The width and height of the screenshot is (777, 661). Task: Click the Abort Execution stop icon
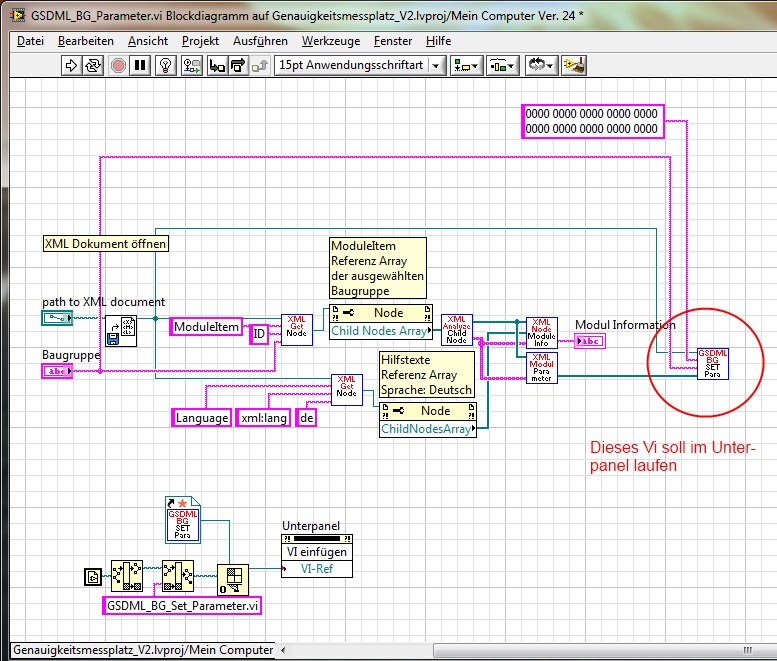(x=118, y=65)
